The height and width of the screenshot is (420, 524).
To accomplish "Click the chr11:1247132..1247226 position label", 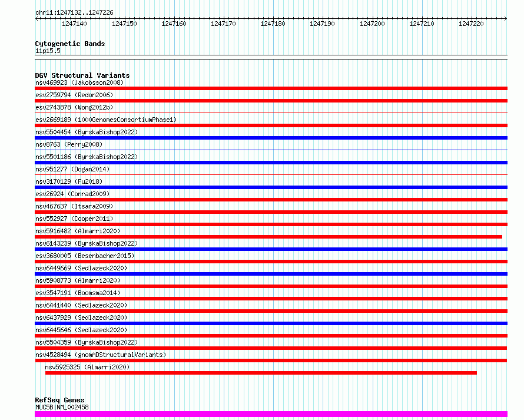I will click(74, 13).
